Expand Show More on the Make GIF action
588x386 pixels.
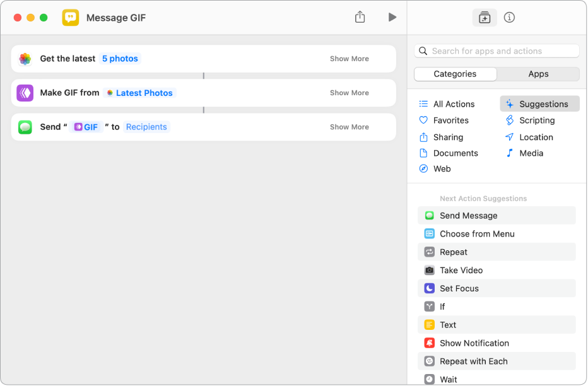click(349, 93)
